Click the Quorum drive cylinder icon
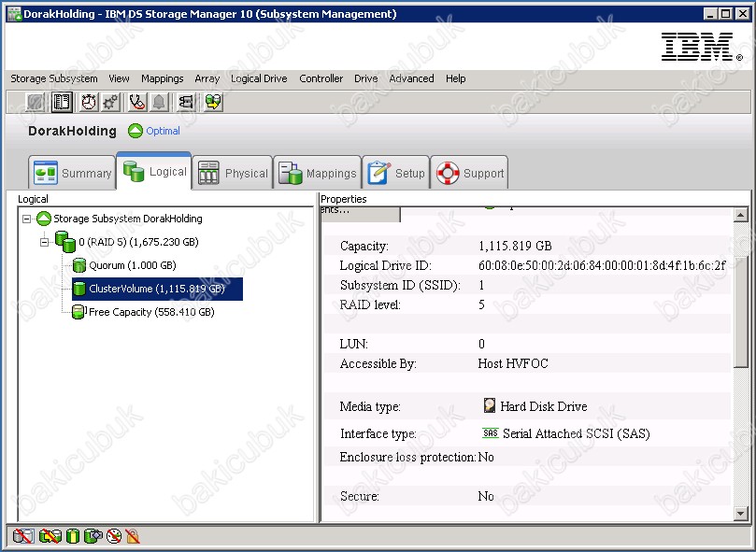756x552 pixels. pyautogui.click(x=79, y=265)
